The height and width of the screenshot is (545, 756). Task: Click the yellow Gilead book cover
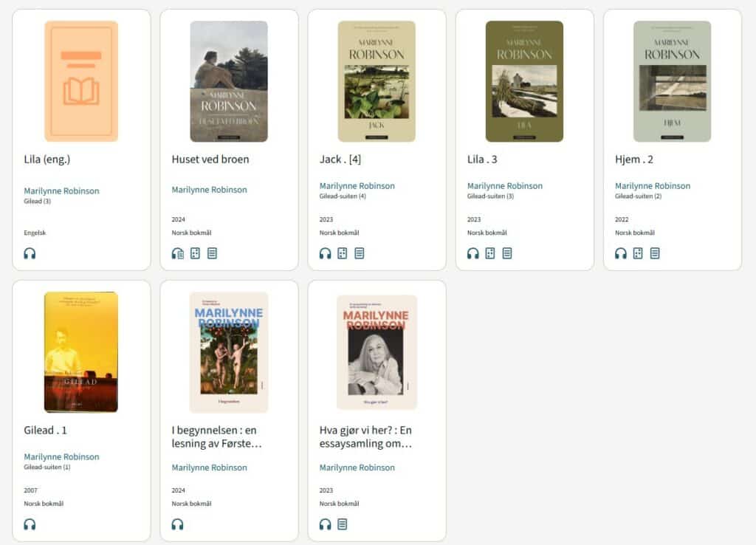[81, 352]
